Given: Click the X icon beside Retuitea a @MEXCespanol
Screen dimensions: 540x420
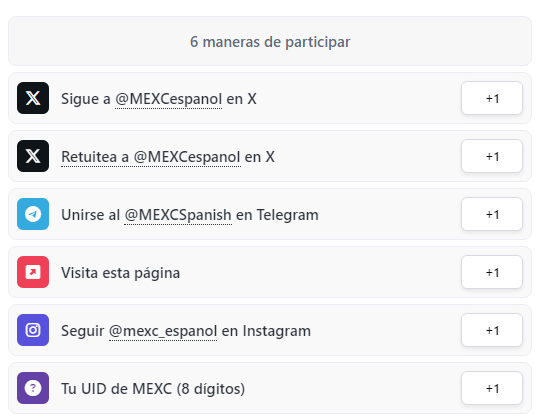Looking at the screenshot, I should pyautogui.click(x=33, y=156).
